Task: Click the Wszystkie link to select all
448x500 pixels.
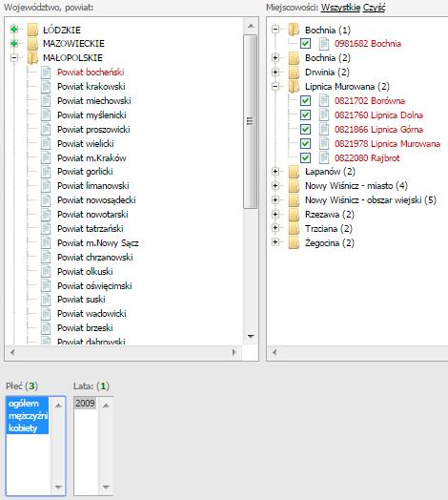Action: [x=340, y=7]
